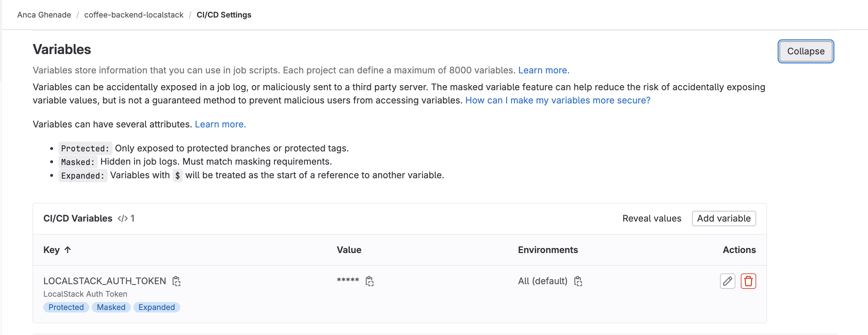The width and height of the screenshot is (868, 335).
Task: Copy the LOCALSTACK_AUTH_TOKEN key to clipboard
Action: click(x=176, y=281)
